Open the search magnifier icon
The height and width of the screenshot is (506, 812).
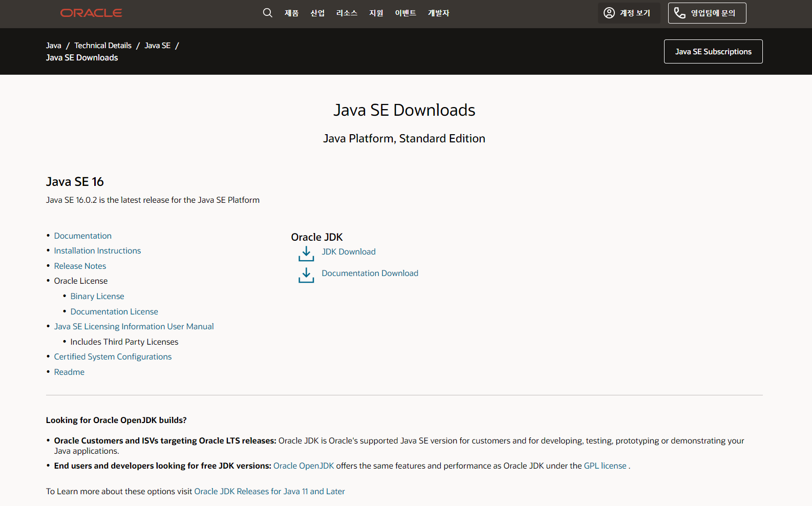click(x=267, y=13)
